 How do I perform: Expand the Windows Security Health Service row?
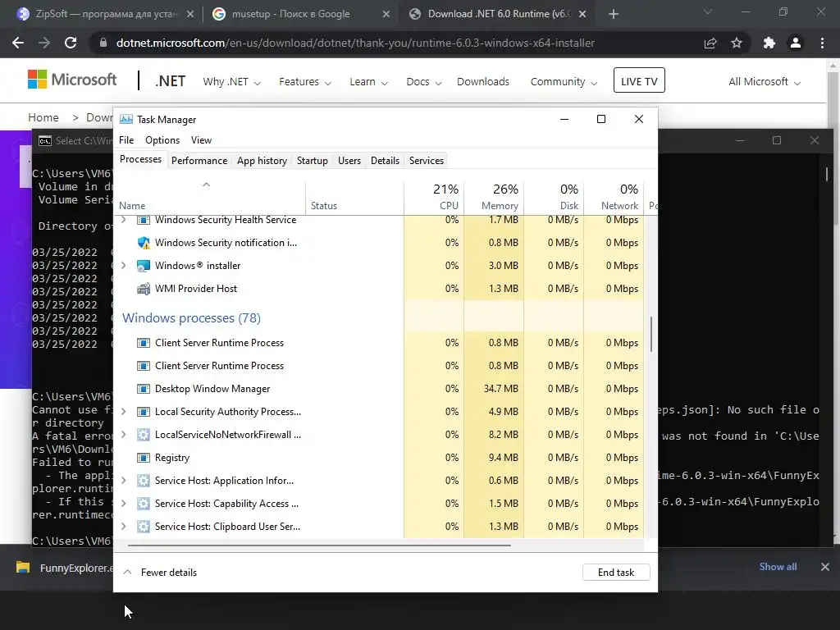[124, 220]
